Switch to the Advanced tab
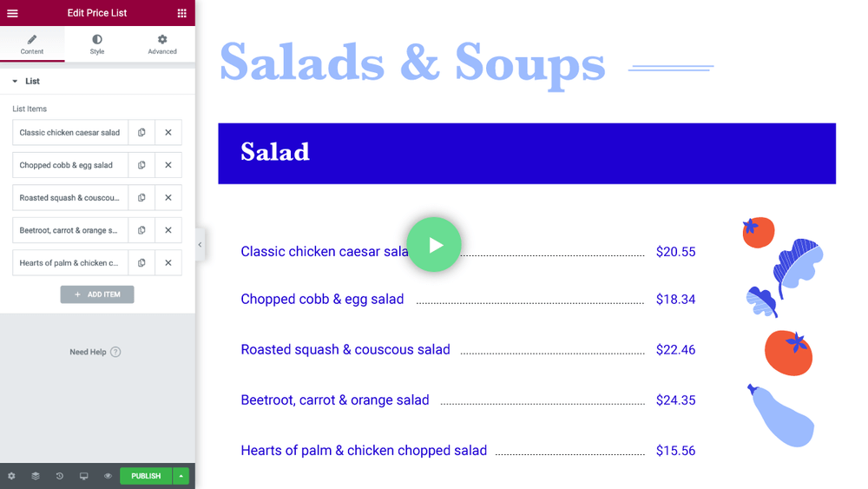The image size is (868, 489). (x=162, y=44)
